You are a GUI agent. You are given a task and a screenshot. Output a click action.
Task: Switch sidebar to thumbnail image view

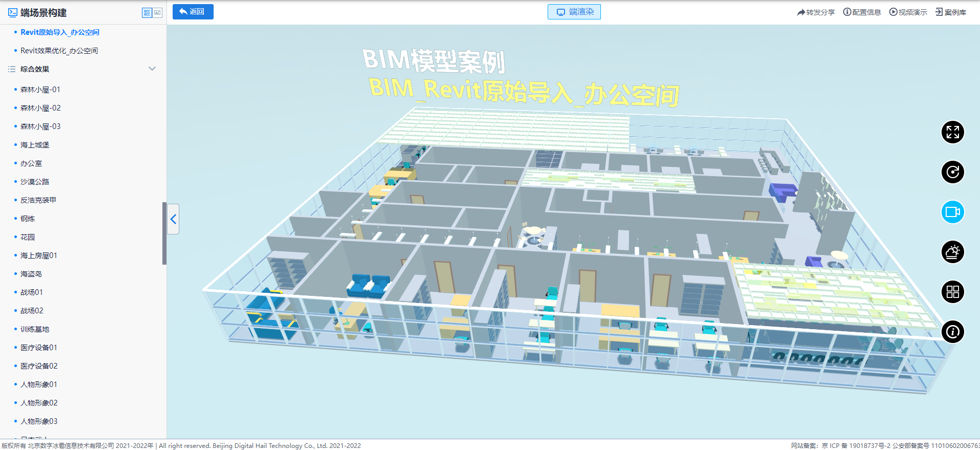157,13
